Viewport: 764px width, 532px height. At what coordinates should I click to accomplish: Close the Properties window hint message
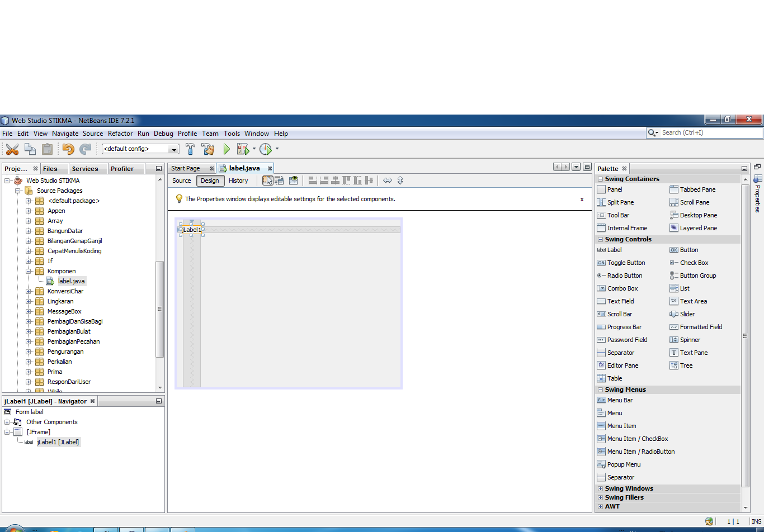582,199
